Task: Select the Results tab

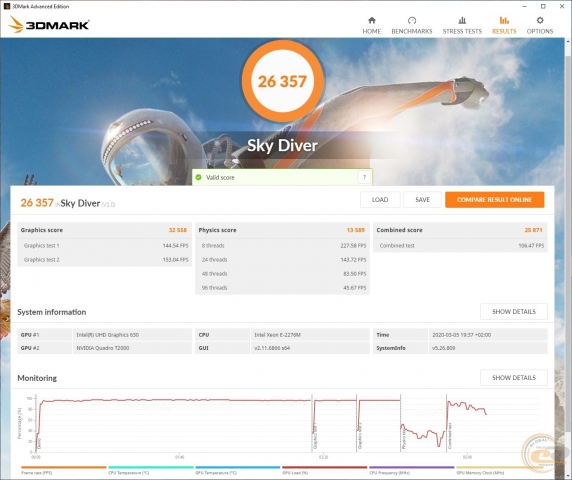Action: pyautogui.click(x=504, y=26)
